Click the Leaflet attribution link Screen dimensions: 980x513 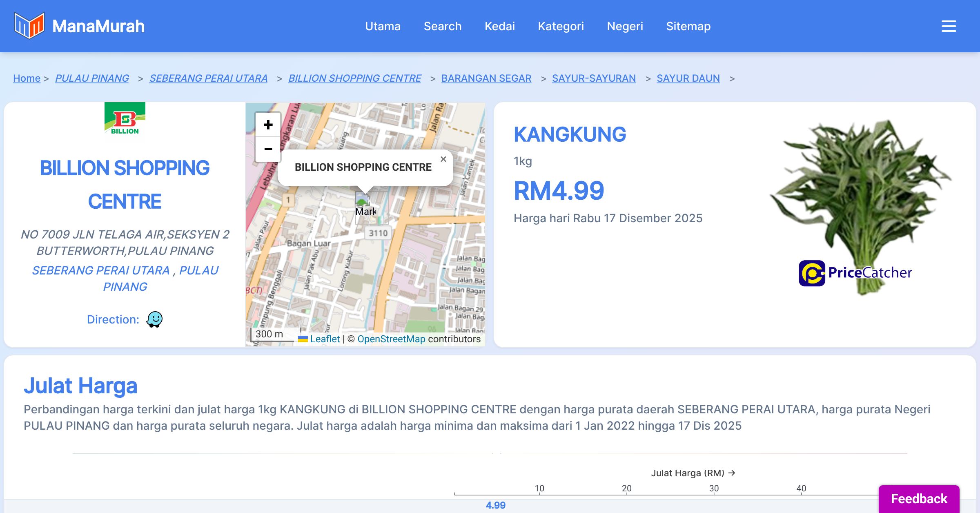pyautogui.click(x=325, y=339)
